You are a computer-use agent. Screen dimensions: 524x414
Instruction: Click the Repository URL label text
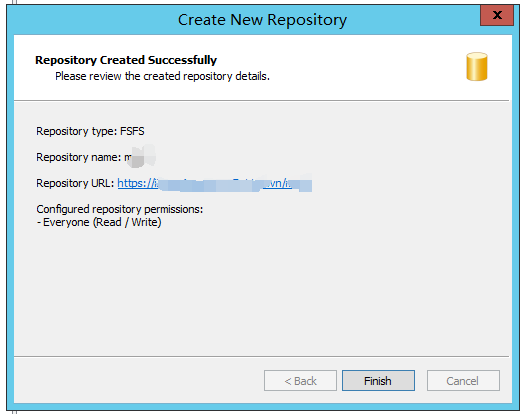[75, 183]
